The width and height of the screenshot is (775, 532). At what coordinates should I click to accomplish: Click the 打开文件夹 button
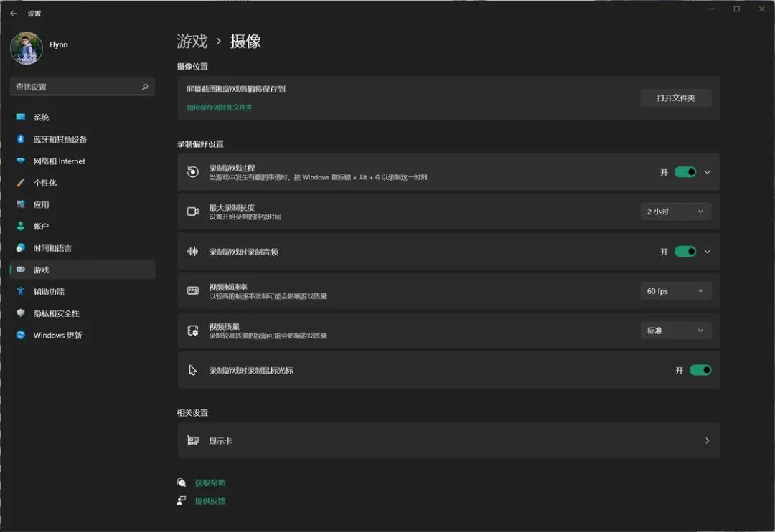tap(676, 98)
